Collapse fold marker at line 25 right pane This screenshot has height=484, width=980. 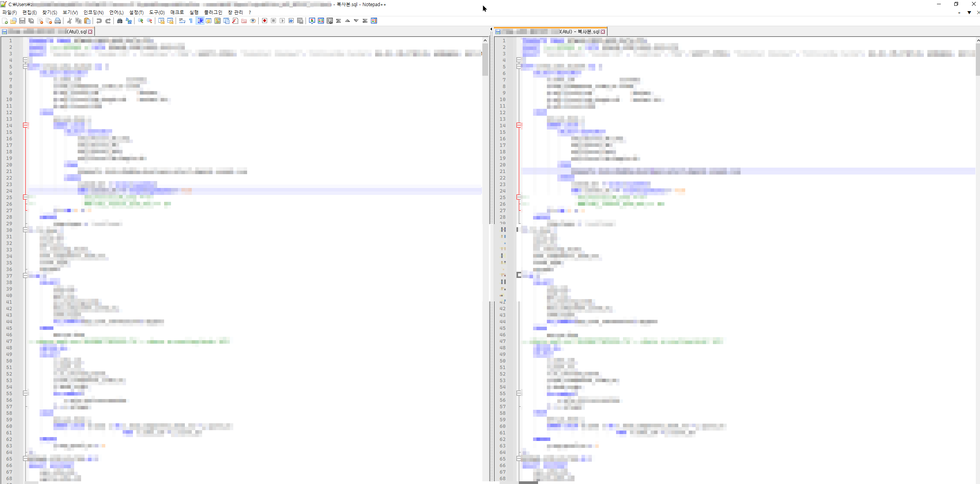click(518, 197)
